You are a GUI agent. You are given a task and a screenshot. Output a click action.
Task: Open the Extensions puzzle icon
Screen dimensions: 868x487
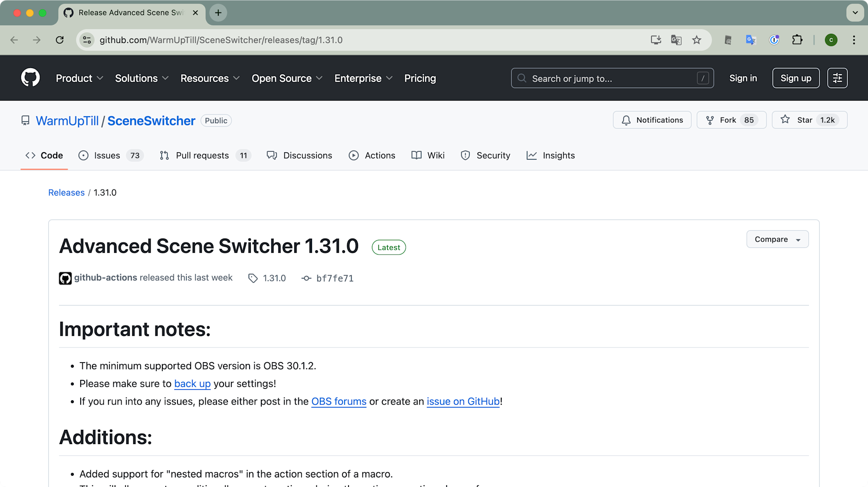(x=797, y=40)
